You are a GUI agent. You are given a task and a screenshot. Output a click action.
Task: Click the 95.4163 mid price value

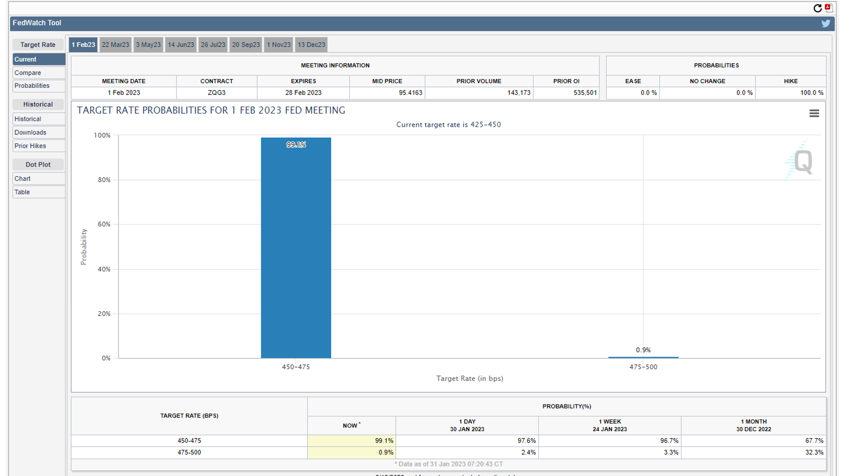pyautogui.click(x=410, y=93)
